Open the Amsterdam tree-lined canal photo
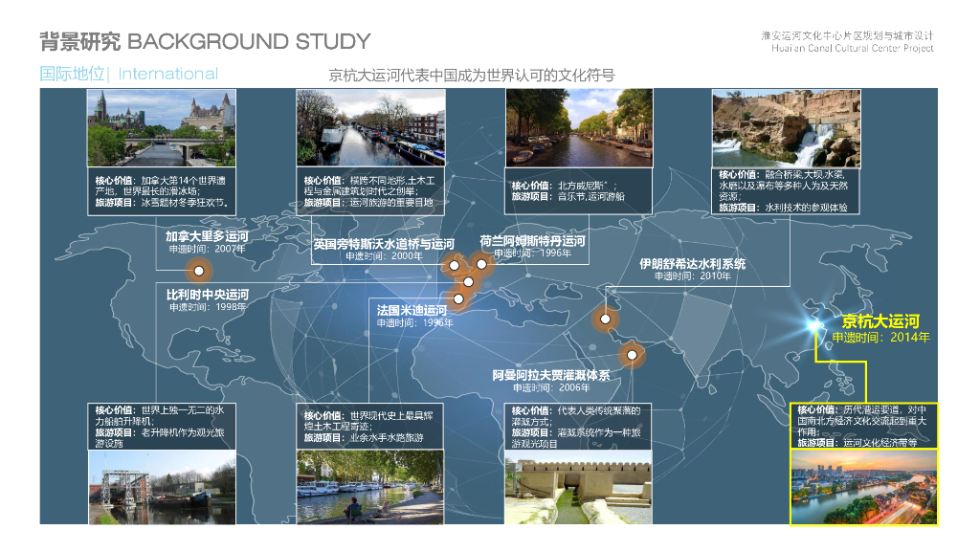Screen dimensions: 980x551 [579, 128]
